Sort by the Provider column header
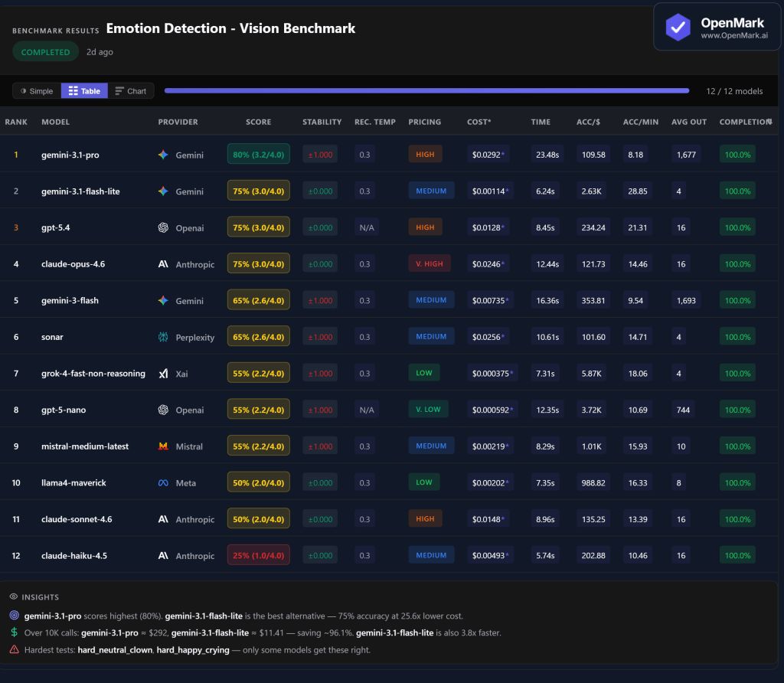The height and width of the screenshot is (683, 784). [x=178, y=122]
